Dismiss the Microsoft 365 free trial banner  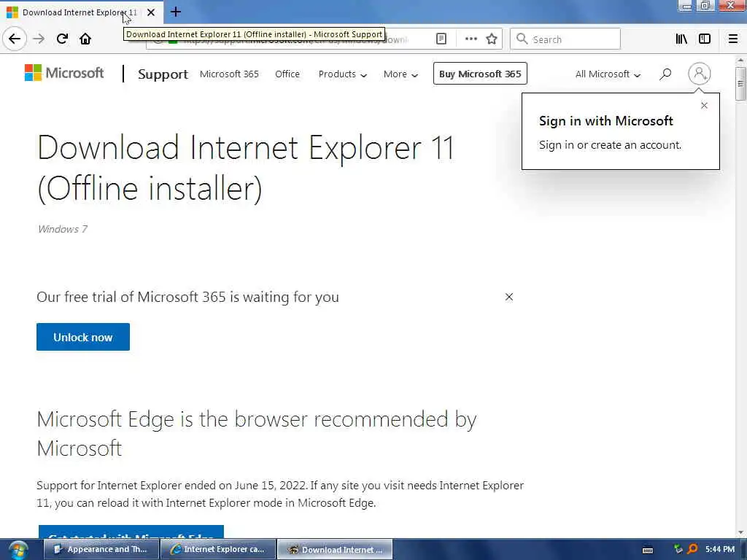pos(508,297)
